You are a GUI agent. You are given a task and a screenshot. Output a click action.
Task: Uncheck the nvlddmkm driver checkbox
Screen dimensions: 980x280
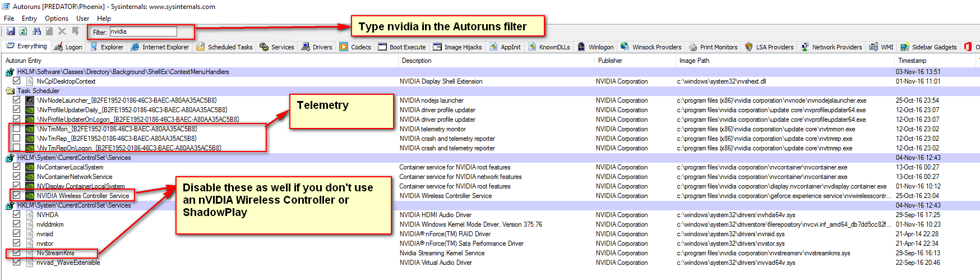pos(17,224)
